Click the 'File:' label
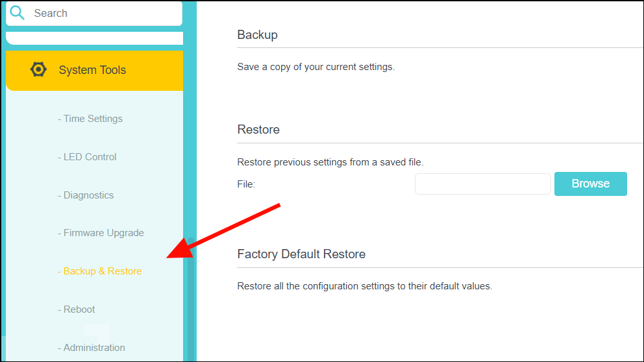The image size is (644, 362). coord(246,184)
